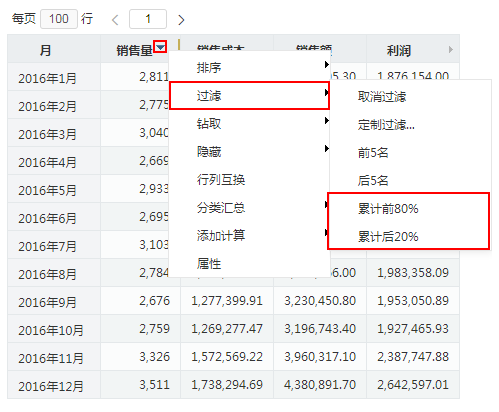This screenshot has width=499, height=412.
Task: Click the 月 column header
Action: (54, 50)
